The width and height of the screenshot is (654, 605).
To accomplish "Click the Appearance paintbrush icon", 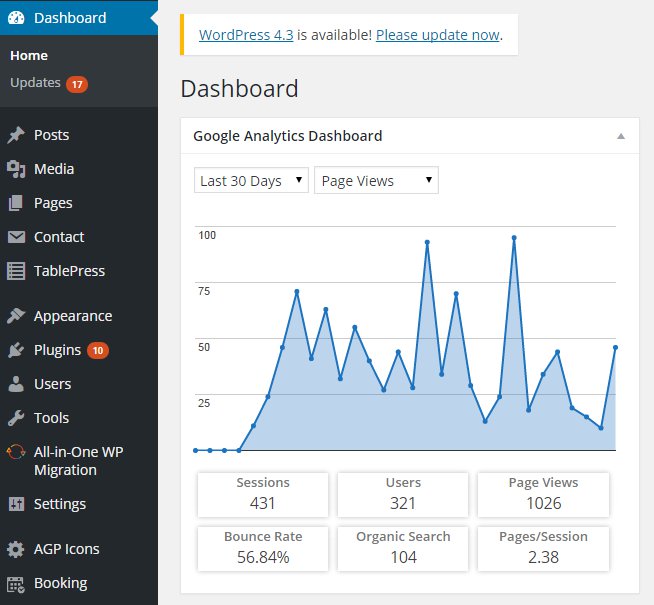I will click(16, 316).
